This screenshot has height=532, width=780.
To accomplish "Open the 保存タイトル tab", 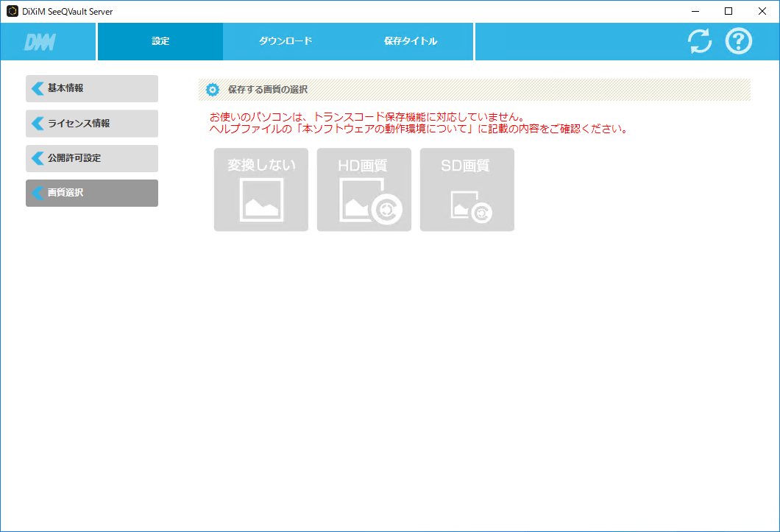I will (x=411, y=41).
